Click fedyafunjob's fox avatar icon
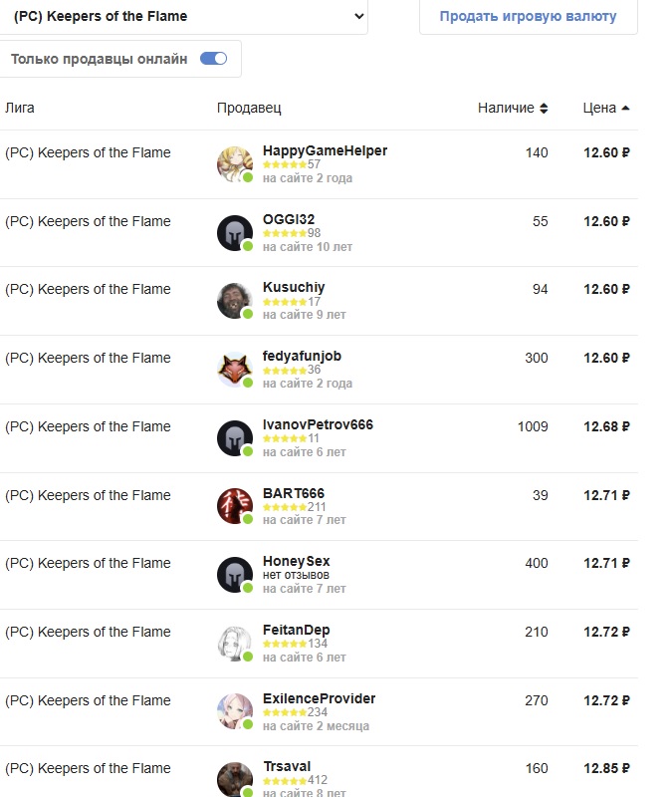This screenshot has width=672, height=797. [x=235, y=370]
